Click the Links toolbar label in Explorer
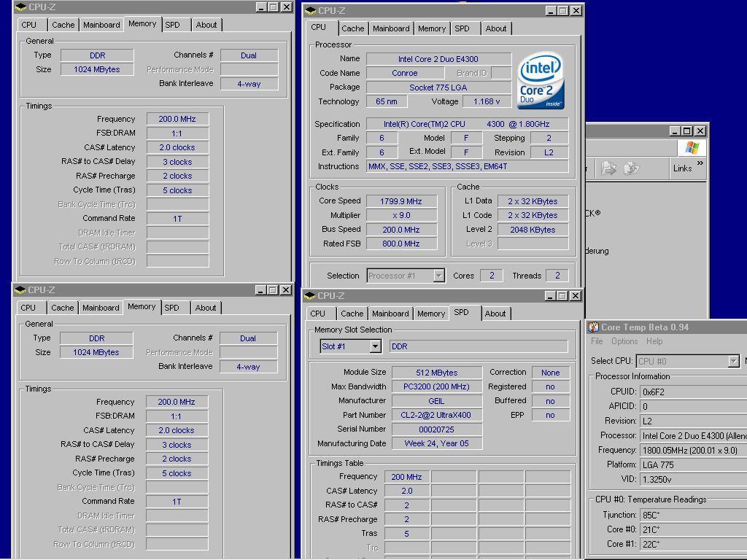This screenshot has height=560, width=747. click(682, 168)
